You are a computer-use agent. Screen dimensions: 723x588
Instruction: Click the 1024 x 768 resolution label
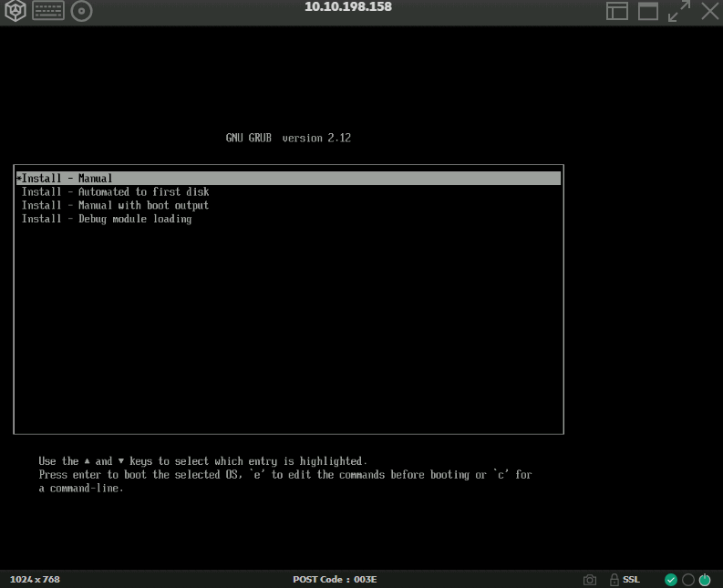point(35,580)
